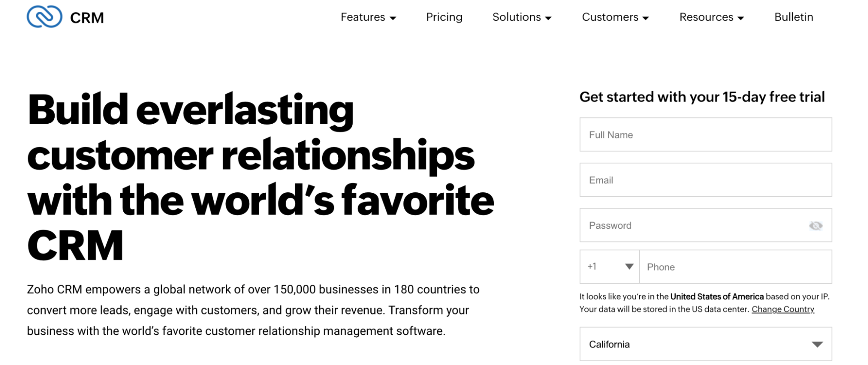The image size is (868, 365).
Task: Open the Resources dropdown menu
Action: (711, 17)
